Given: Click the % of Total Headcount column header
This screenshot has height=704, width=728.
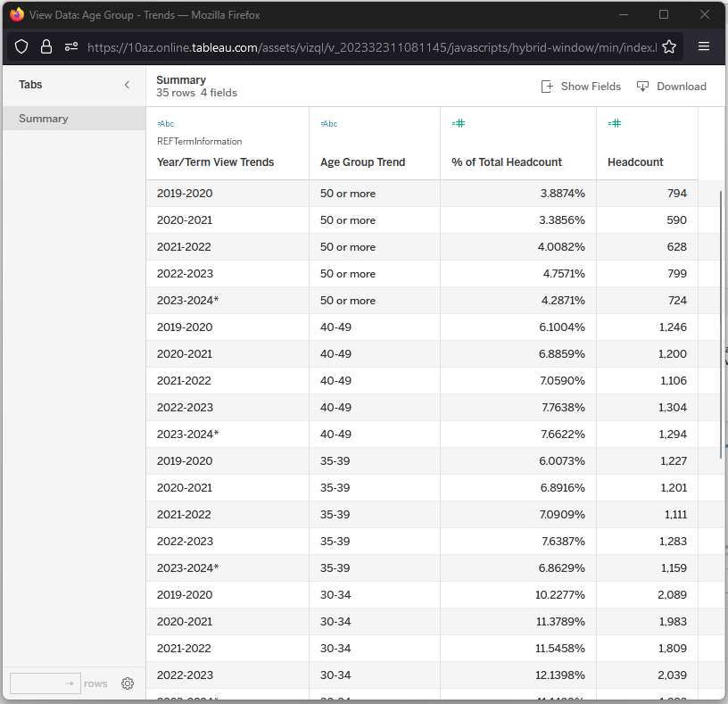Looking at the screenshot, I should (507, 162).
